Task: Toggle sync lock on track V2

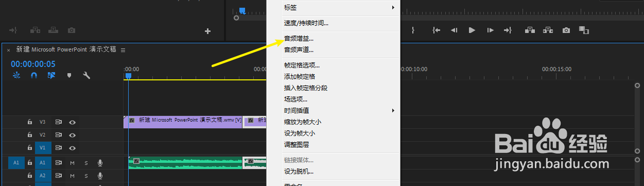Action: click(59, 135)
